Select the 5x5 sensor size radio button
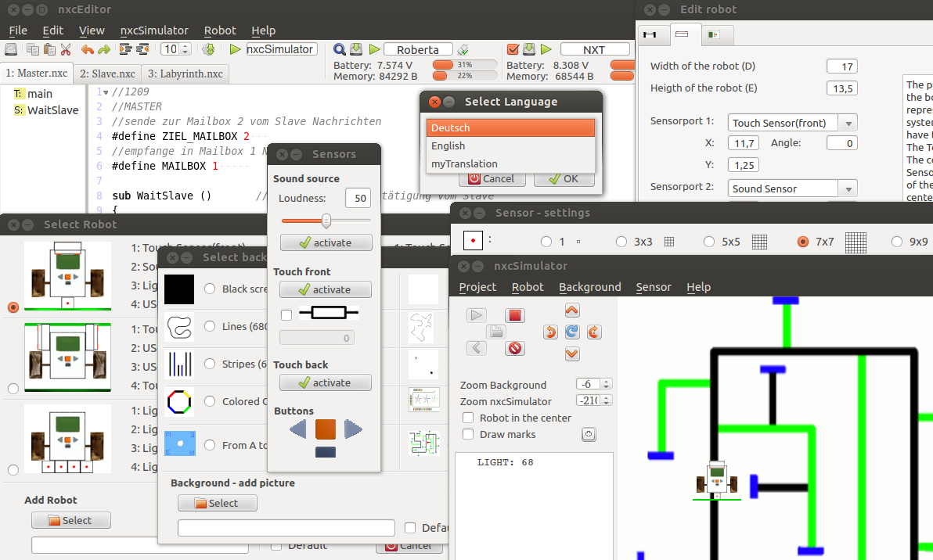933x560 pixels. 709,242
